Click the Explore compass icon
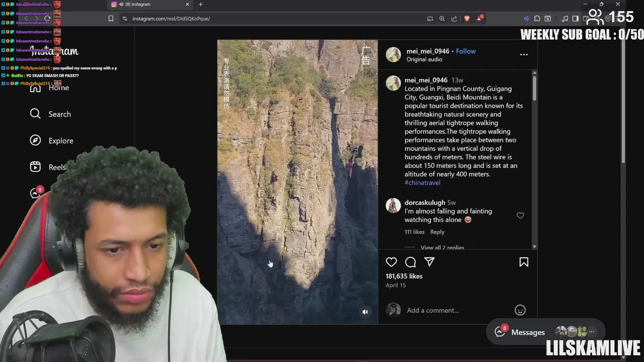The image size is (644, 362). (x=35, y=141)
